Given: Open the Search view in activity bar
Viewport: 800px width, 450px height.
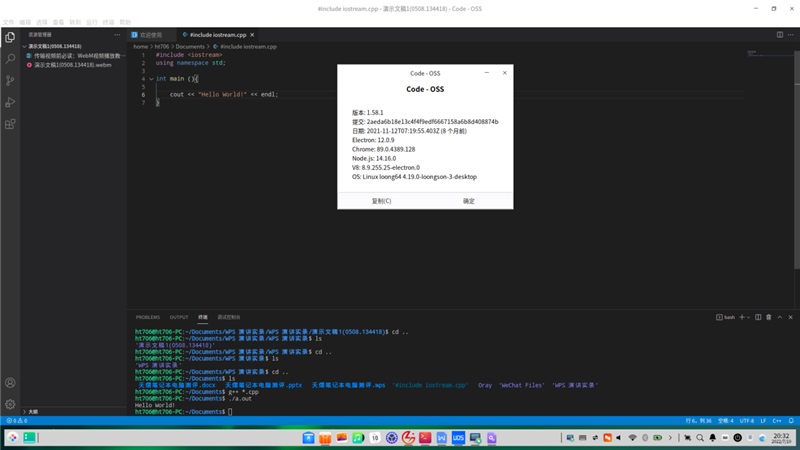Looking at the screenshot, I should pos(10,59).
